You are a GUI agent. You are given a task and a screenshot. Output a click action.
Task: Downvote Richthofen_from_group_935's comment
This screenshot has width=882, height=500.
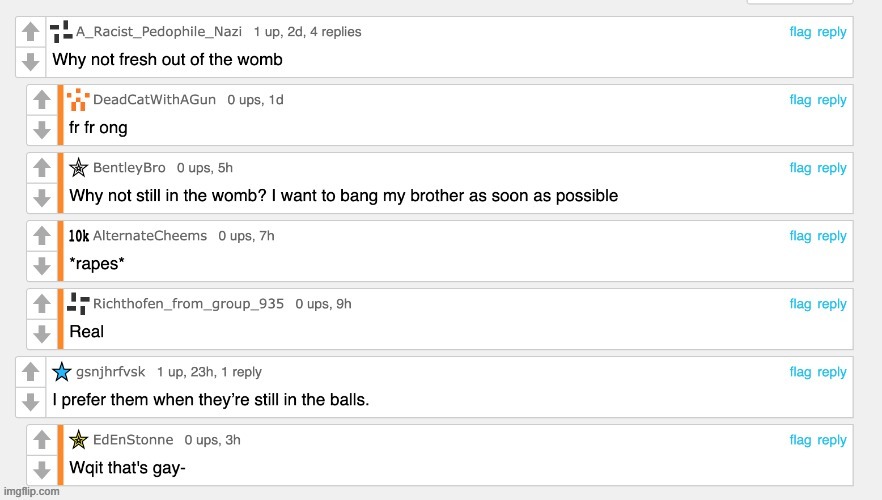[42, 334]
